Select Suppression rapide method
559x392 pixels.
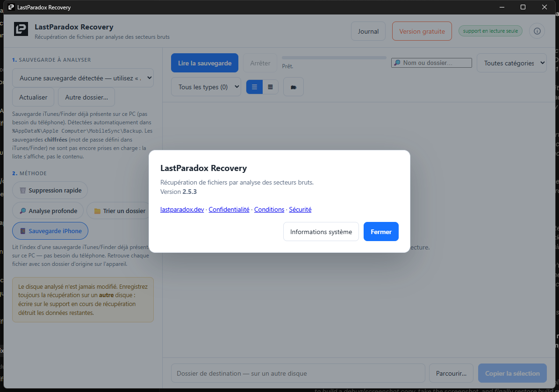[x=50, y=190]
